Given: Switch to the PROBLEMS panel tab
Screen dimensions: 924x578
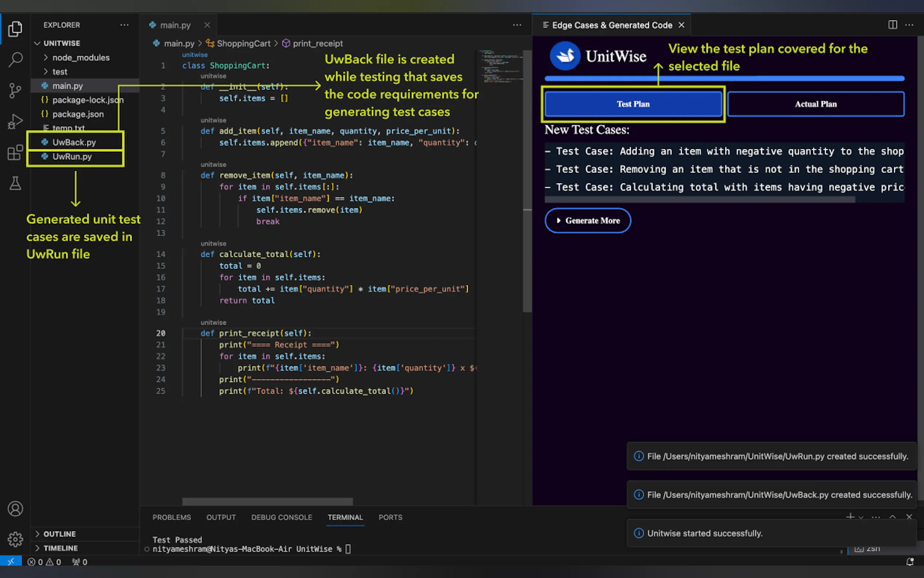Looking at the screenshot, I should click(x=171, y=517).
